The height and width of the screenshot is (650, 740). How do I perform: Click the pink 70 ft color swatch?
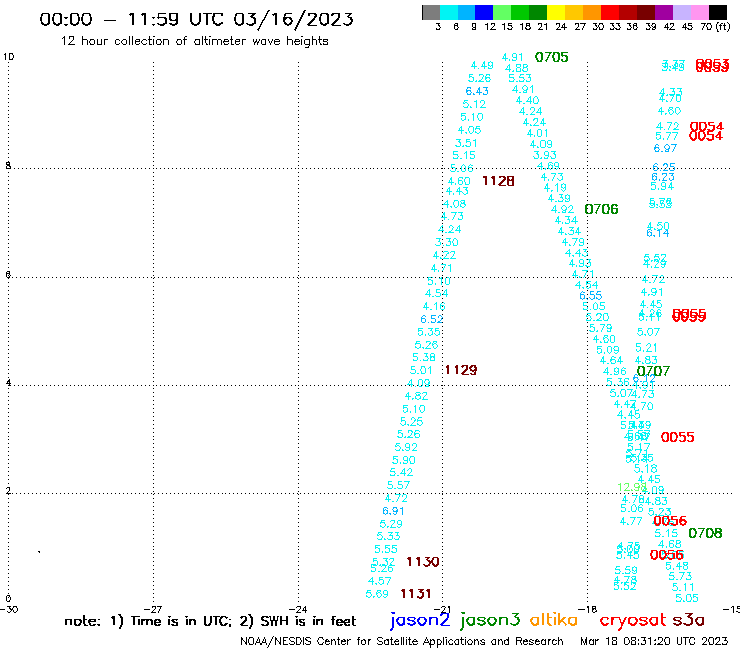pyautogui.click(x=699, y=12)
